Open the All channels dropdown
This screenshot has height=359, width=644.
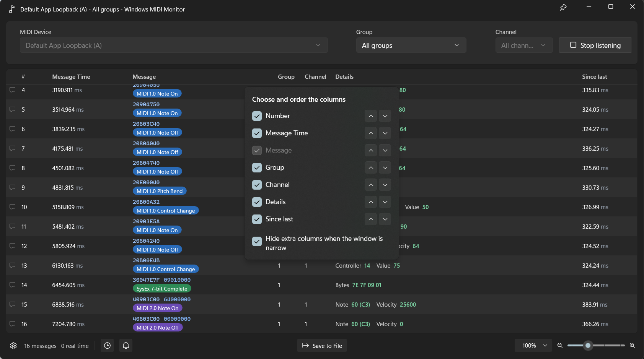(x=524, y=45)
